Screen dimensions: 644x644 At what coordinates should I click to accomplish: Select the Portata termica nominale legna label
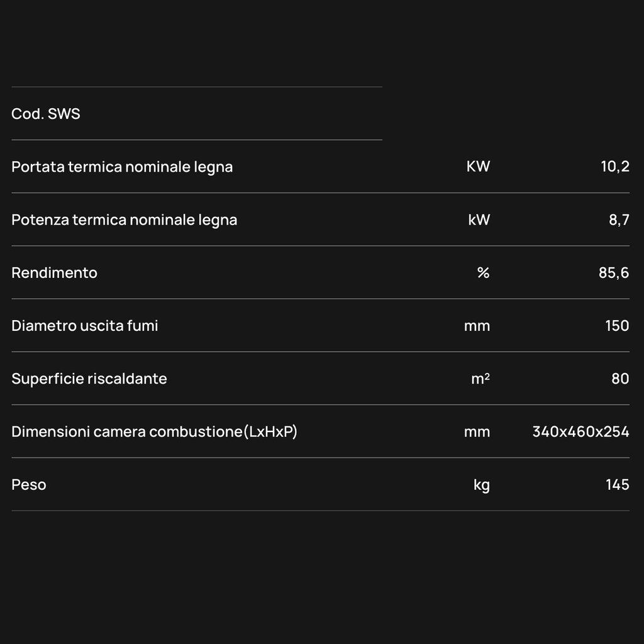pyautogui.click(x=122, y=167)
